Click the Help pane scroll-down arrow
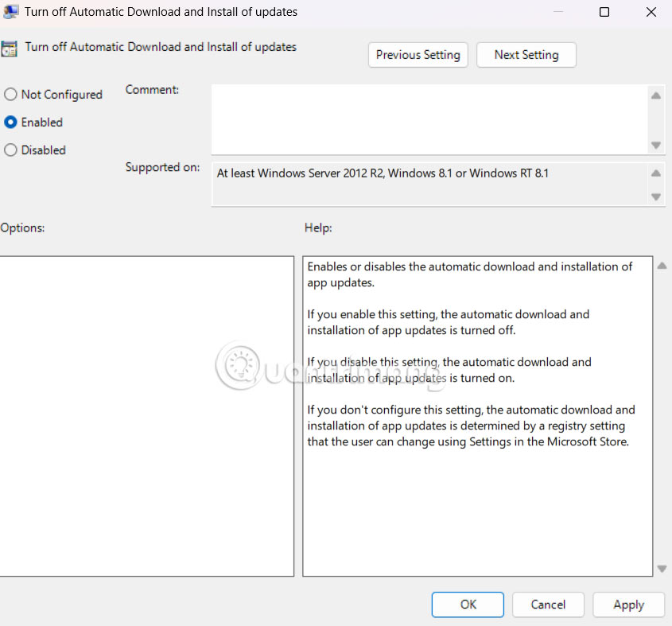This screenshot has height=626, width=672. pos(662,569)
